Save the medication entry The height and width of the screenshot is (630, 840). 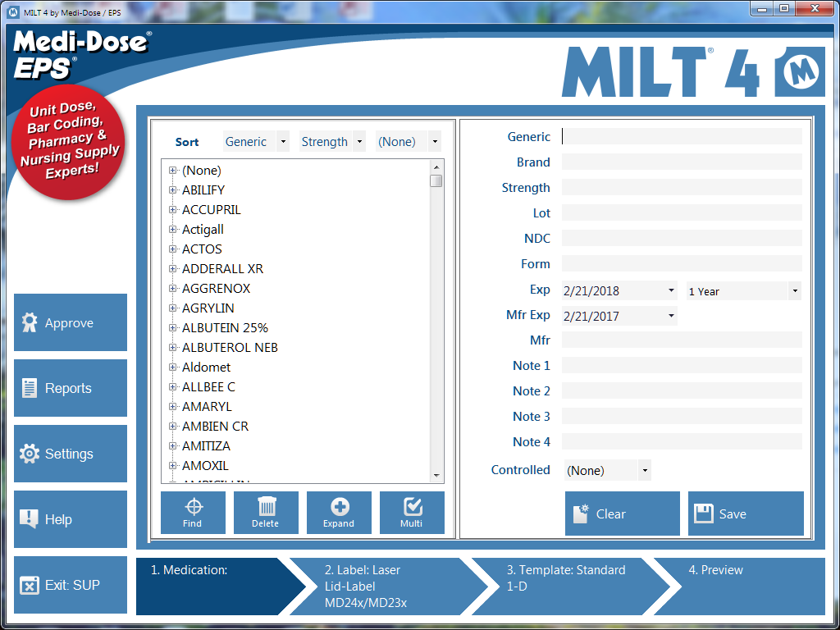point(746,514)
